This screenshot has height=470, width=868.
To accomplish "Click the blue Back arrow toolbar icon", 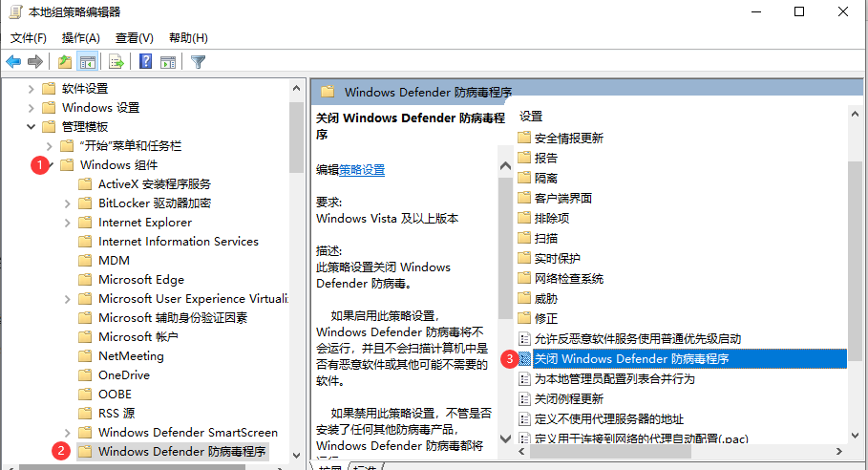I will coord(13,61).
